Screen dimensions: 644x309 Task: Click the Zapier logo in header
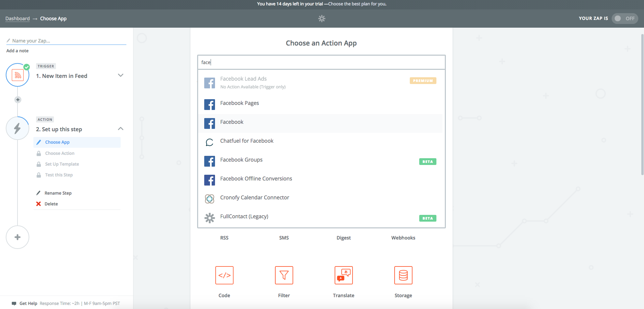(322, 19)
